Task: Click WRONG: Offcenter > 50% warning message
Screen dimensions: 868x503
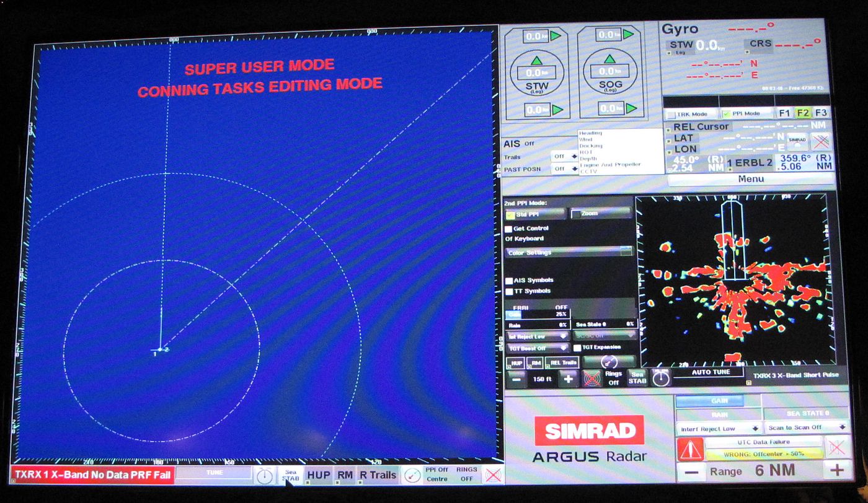Action: (x=764, y=453)
